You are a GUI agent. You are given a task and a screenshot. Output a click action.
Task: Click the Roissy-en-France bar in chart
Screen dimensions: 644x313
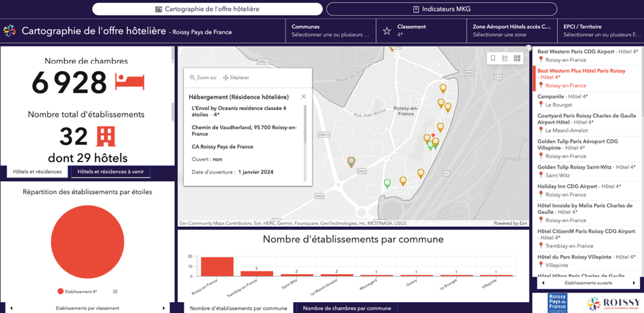coord(217,267)
